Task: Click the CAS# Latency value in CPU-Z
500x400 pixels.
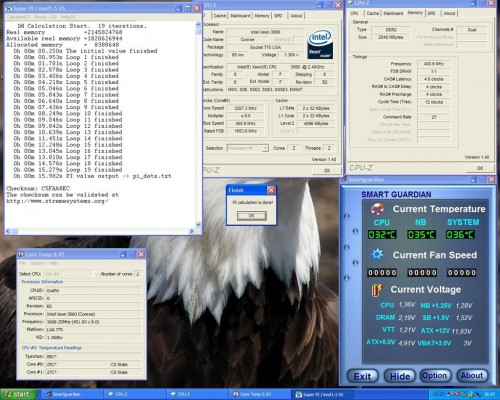Action: tap(434, 79)
